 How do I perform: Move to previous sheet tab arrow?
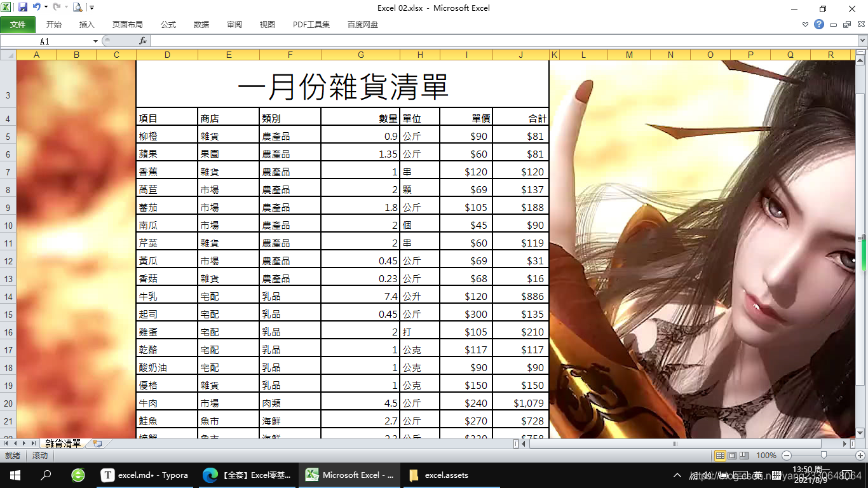click(16, 444)
